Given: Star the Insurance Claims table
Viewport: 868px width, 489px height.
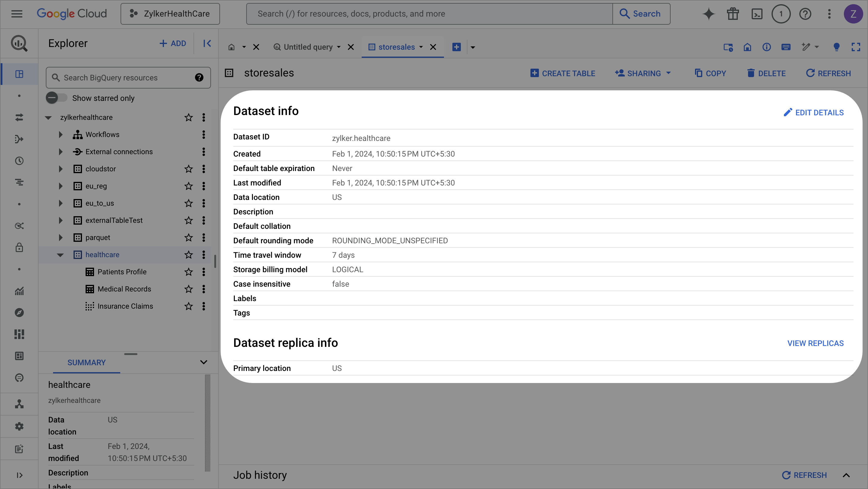Looking at the screenshot, I should [x=188, y=306].
